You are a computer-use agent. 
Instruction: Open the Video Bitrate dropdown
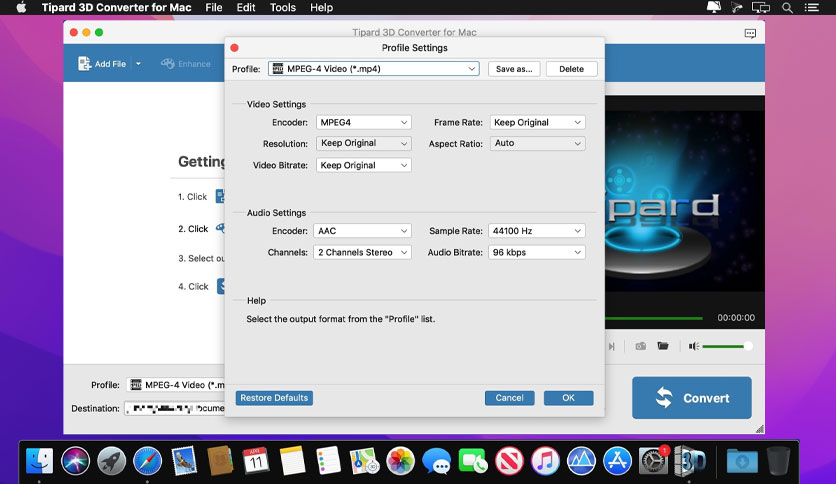point(364,165)
